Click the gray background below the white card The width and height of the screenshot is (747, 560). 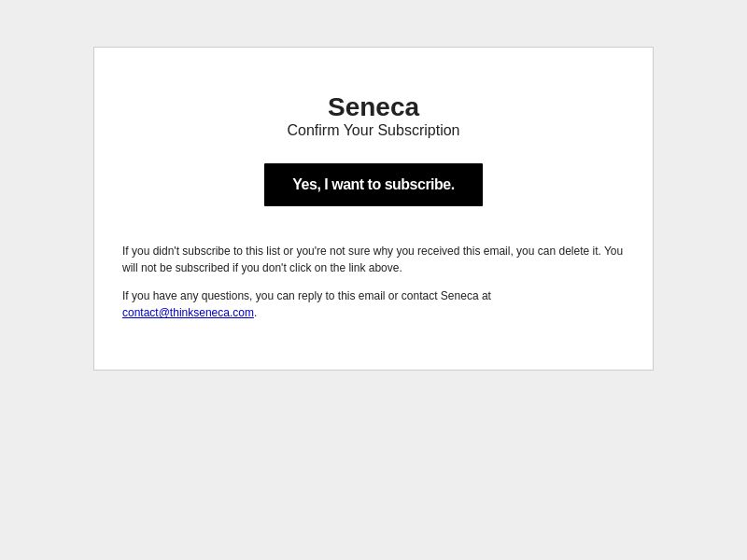coord(373,462)
